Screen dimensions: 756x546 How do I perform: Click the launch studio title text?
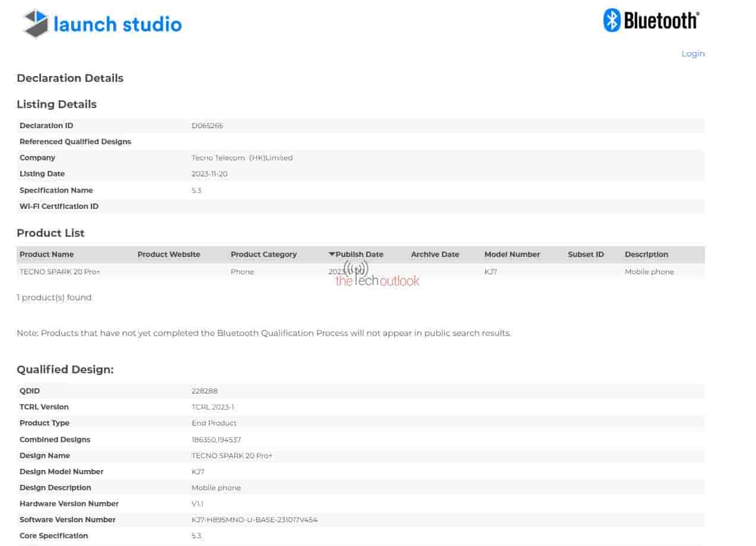[117, 24]
